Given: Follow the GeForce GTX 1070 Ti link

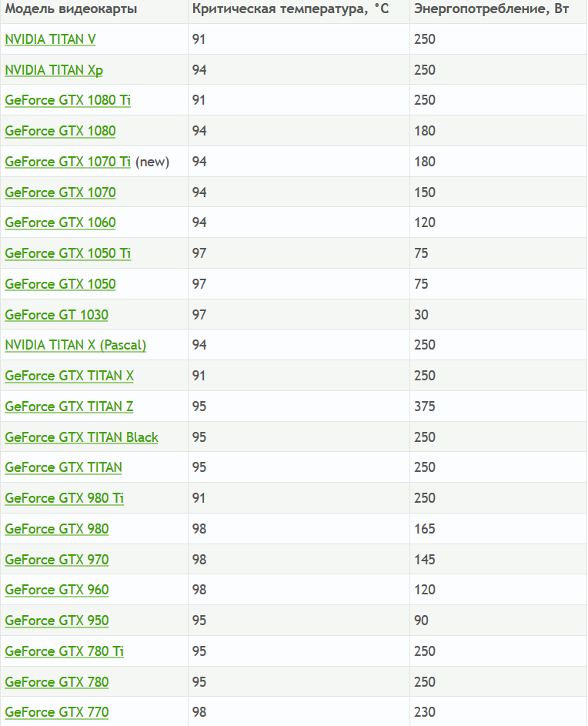Looking at the screenshot, I should tap(68, 162).
